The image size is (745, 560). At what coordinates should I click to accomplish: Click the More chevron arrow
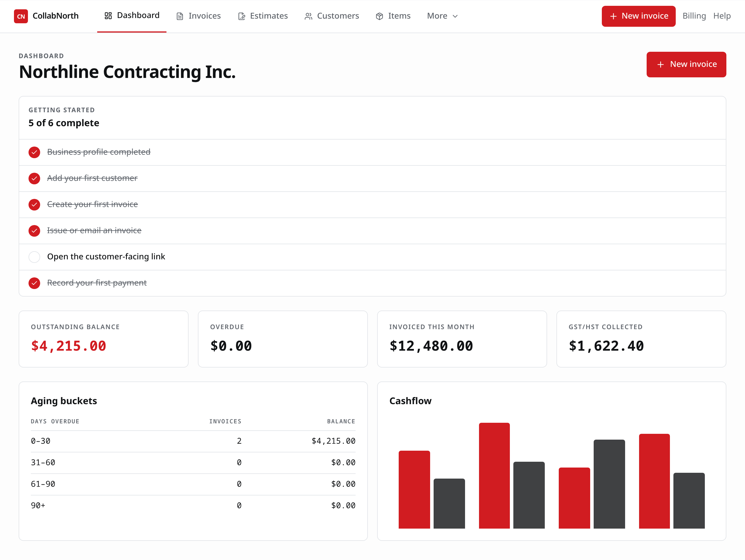click(x=455, y=16)
